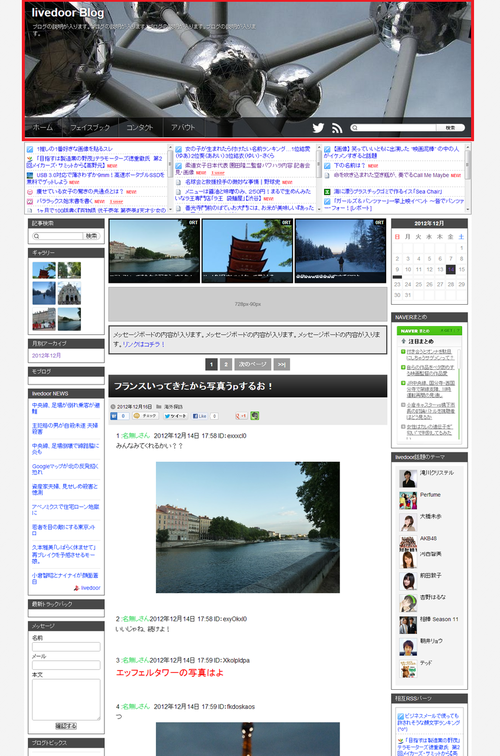The width and height of the screenshot is (500, 756).
Task: Open the フェイスブック menu item
Action: [90, 128]
